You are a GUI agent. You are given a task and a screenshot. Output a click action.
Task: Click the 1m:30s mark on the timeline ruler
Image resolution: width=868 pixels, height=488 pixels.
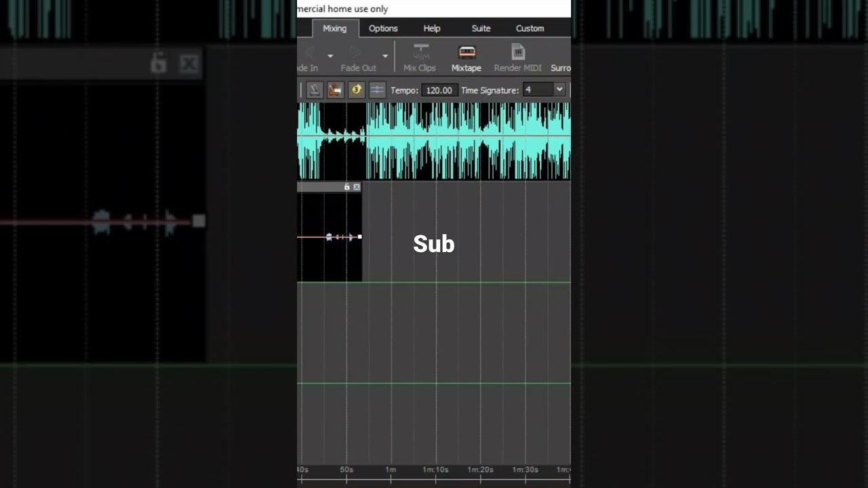click(525, 470)
